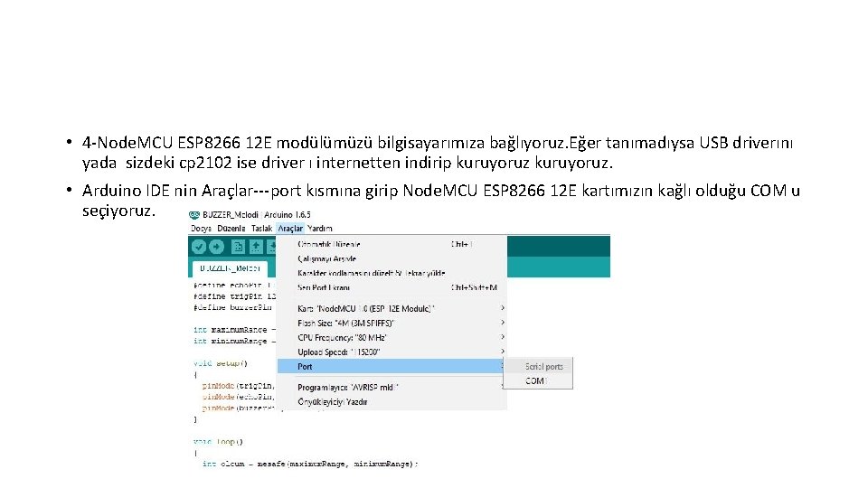Select COM1 in the Port submenu

(x=538, y=380)
